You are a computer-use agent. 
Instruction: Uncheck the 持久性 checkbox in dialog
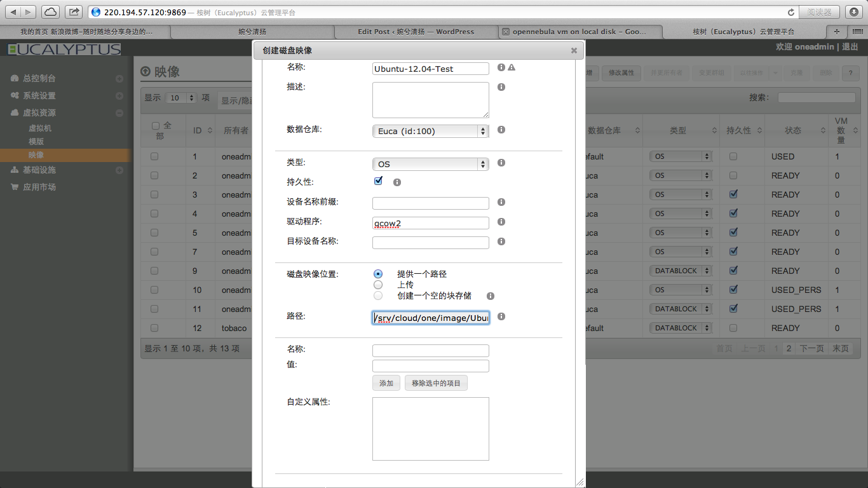[379, 181]
